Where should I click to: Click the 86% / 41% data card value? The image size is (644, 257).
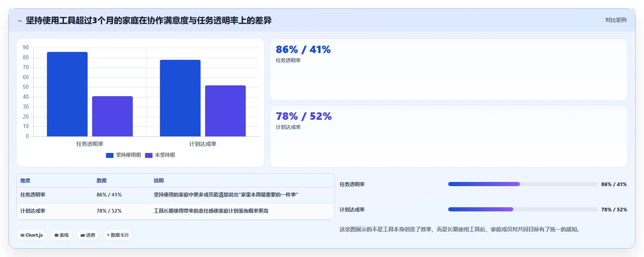(x=303, y=50)
